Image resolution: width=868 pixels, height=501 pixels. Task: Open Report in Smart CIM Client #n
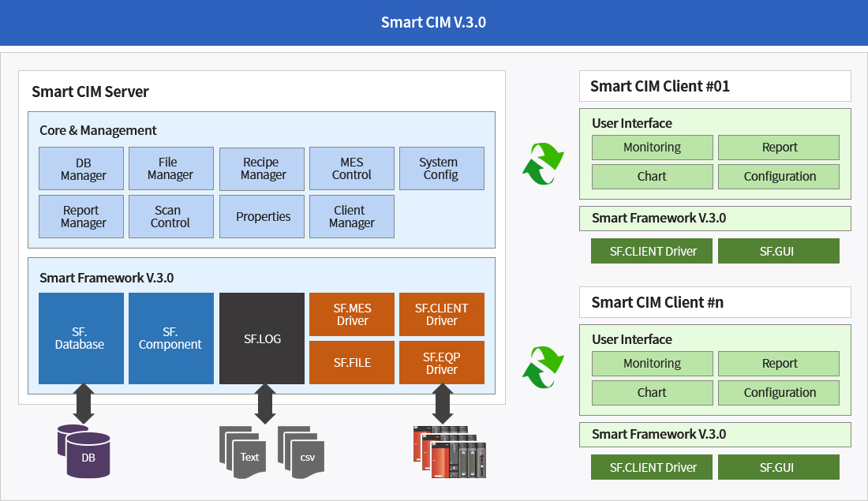point(779,364)
